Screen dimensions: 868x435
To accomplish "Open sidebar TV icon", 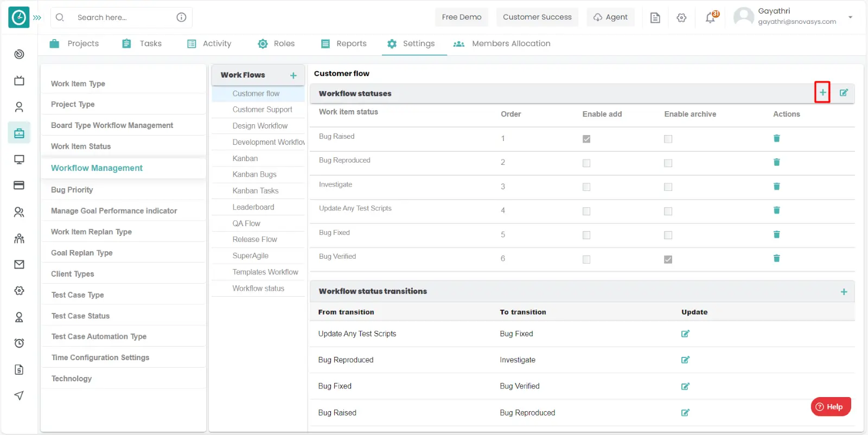I will pyautogui.click(x=19, y=81).
